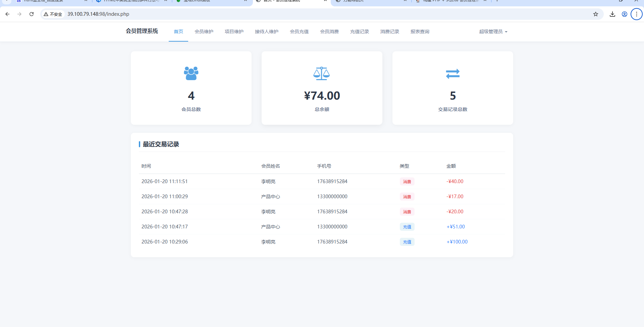Open the 会员维护 menu item
The width and height of the screenshot is (644, 327).
tap(204, 32)
